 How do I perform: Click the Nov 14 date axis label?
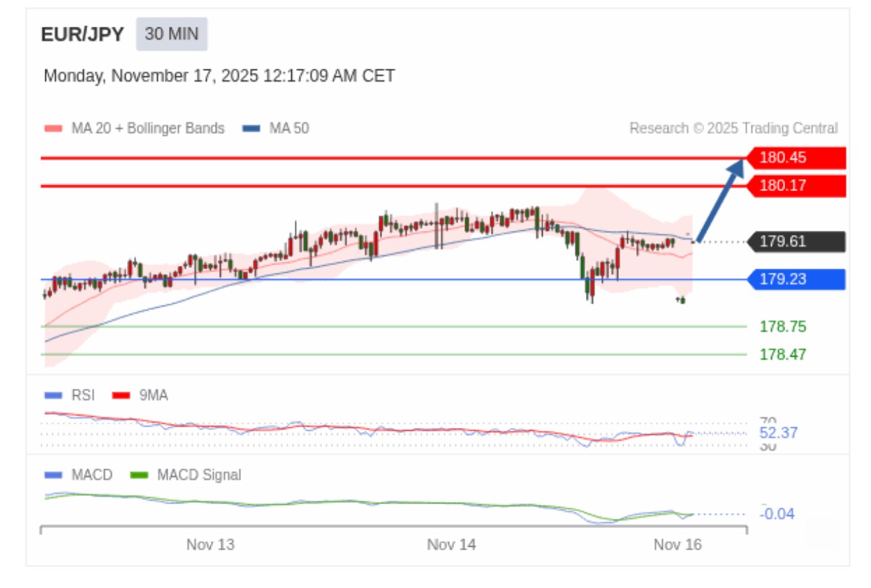tap(451, 545)
